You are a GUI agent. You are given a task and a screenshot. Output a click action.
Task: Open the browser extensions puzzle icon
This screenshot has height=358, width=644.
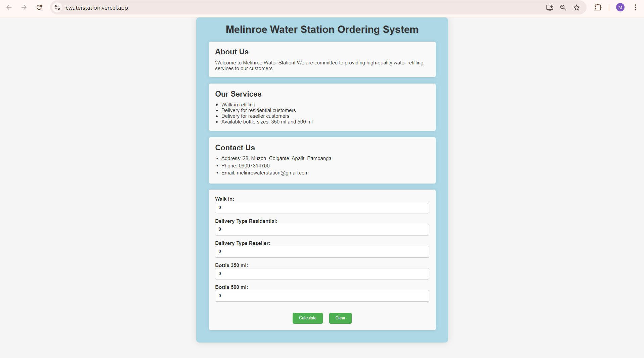[598, 7]
